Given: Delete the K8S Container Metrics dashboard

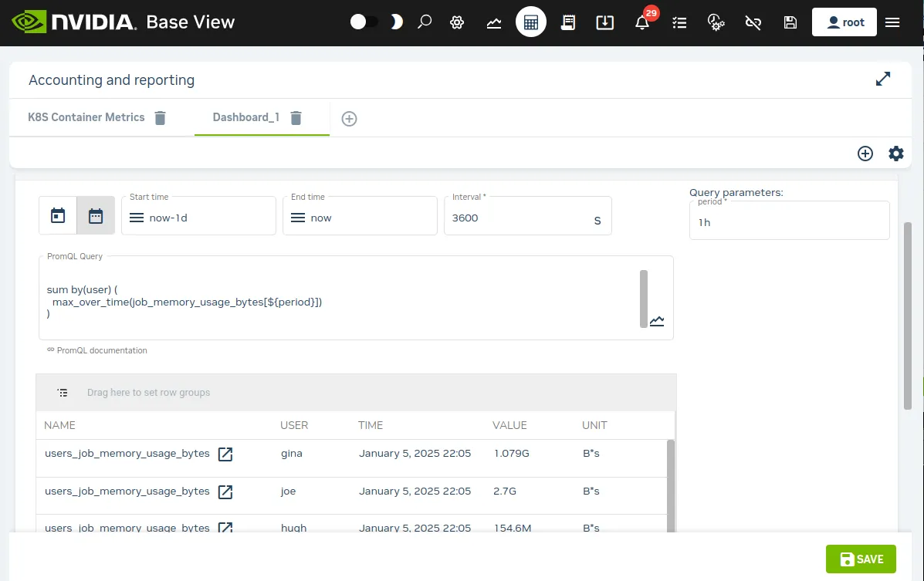Looking at the screenshot, I should point(161,118).
